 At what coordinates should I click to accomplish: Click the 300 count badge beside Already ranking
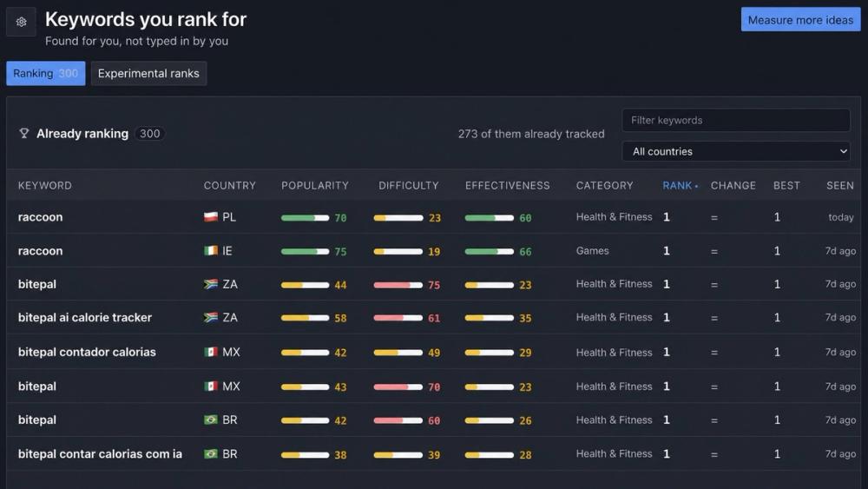pos(149,134)
